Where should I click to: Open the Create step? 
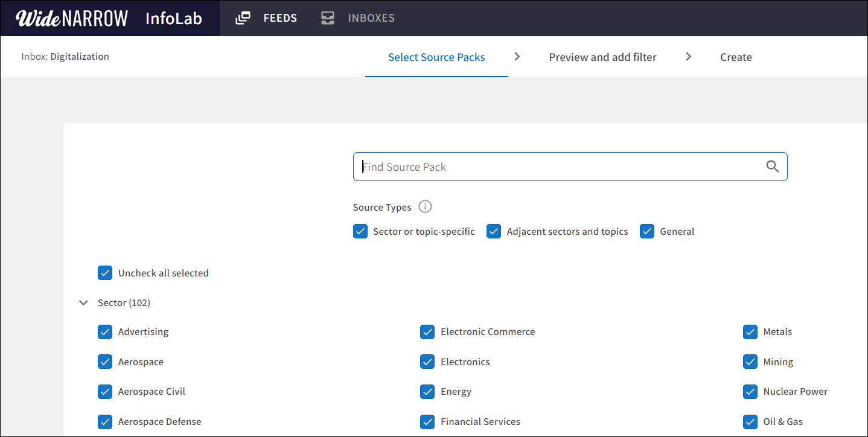[x=736, y=57]
